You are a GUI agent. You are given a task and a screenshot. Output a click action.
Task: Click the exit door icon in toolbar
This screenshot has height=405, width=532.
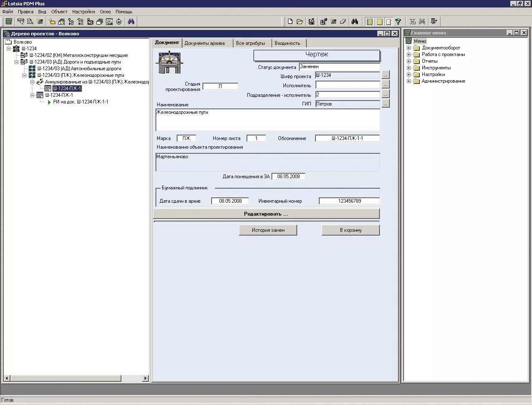click(434, 22)
